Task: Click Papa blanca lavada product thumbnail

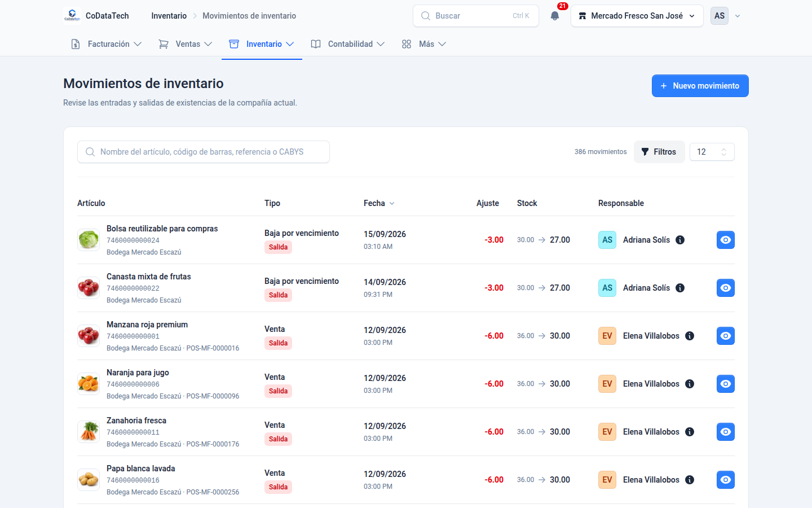Action: [x=89, y=480]
